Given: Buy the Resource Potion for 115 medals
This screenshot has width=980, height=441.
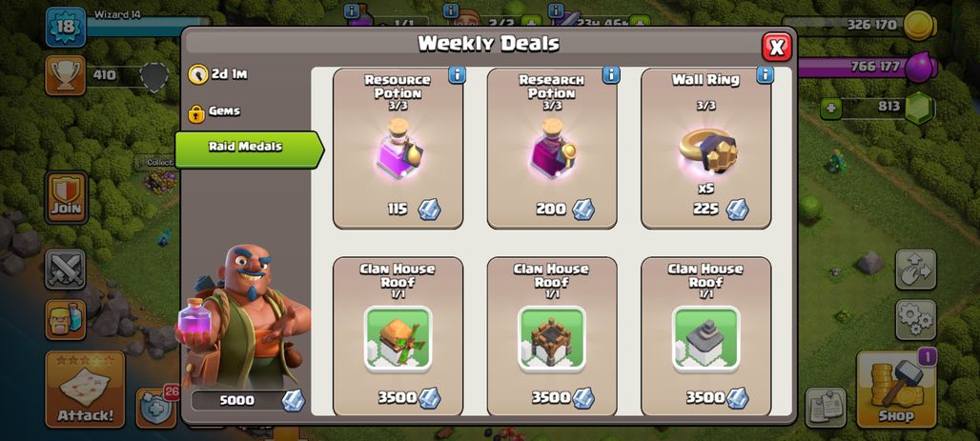Looking at the screenshot, I should coord(398,149).
